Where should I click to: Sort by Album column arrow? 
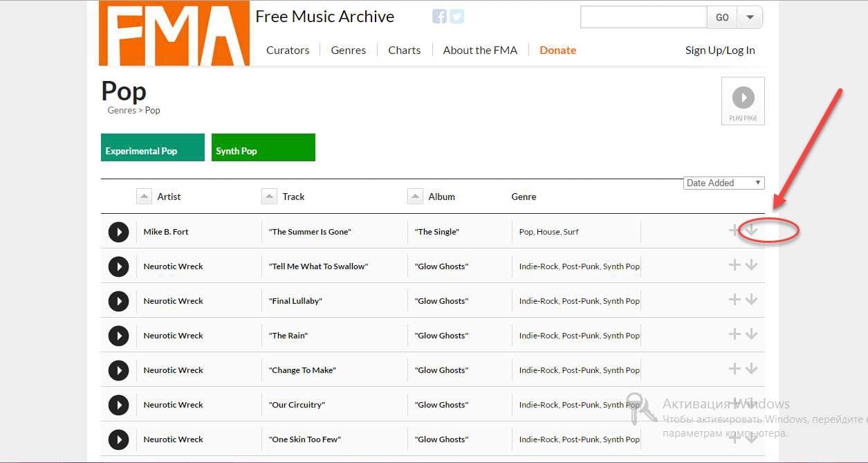coord(415,197)
